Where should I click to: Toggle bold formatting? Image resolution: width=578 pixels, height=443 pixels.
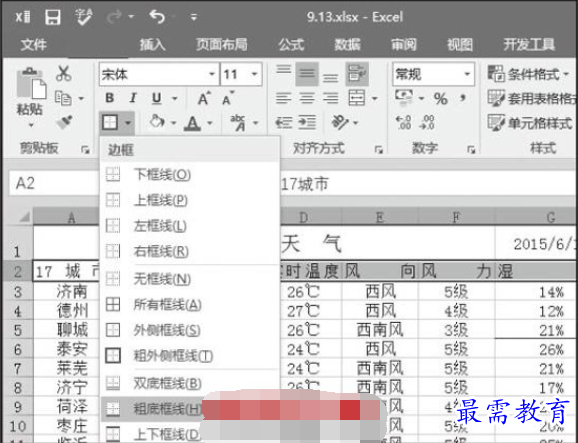[109, 98]
